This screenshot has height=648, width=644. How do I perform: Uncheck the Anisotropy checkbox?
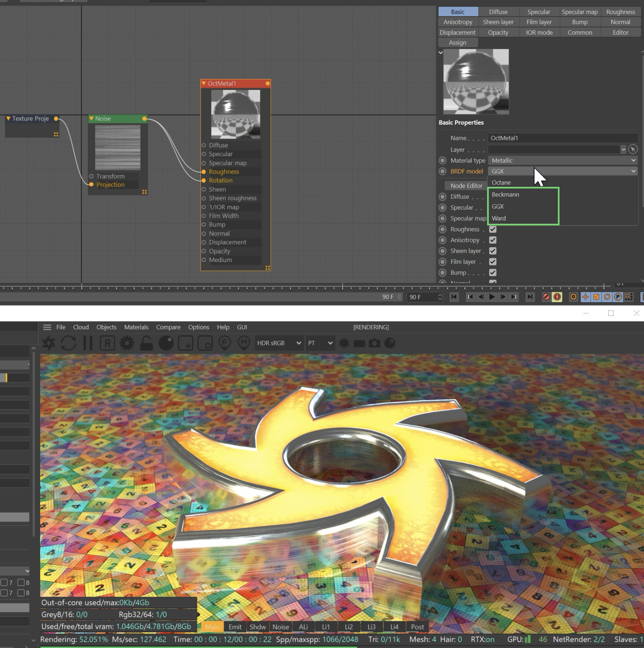click(x=493, y=240)
